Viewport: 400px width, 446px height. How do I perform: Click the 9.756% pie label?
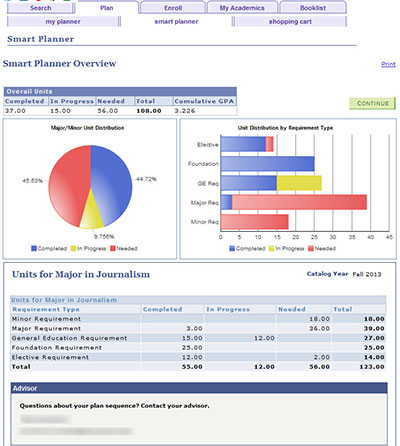104,236
